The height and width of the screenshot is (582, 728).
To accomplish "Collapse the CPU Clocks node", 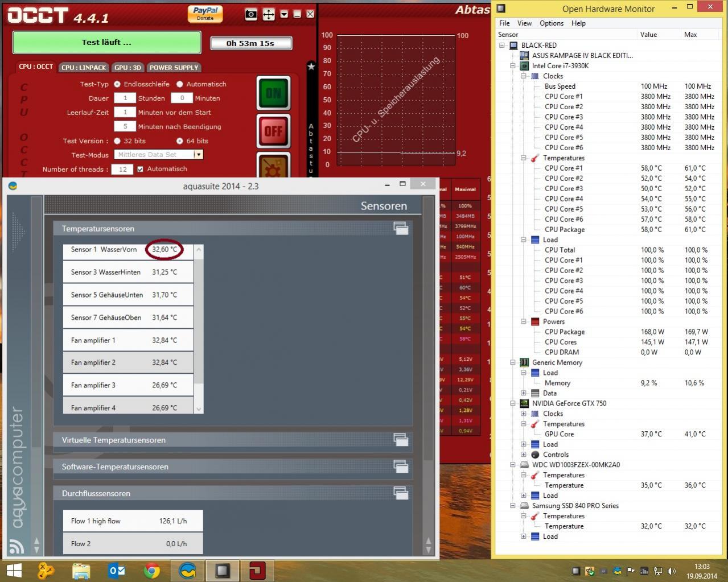I will 524,76.
